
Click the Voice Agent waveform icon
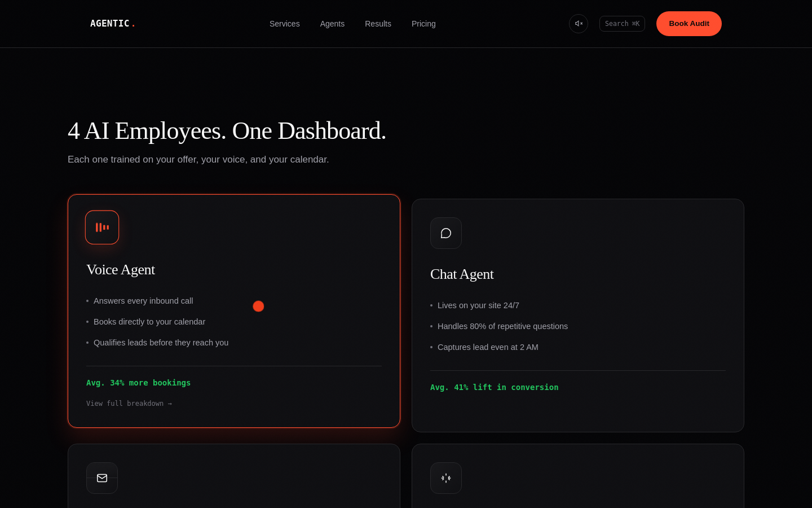[102, 227]
